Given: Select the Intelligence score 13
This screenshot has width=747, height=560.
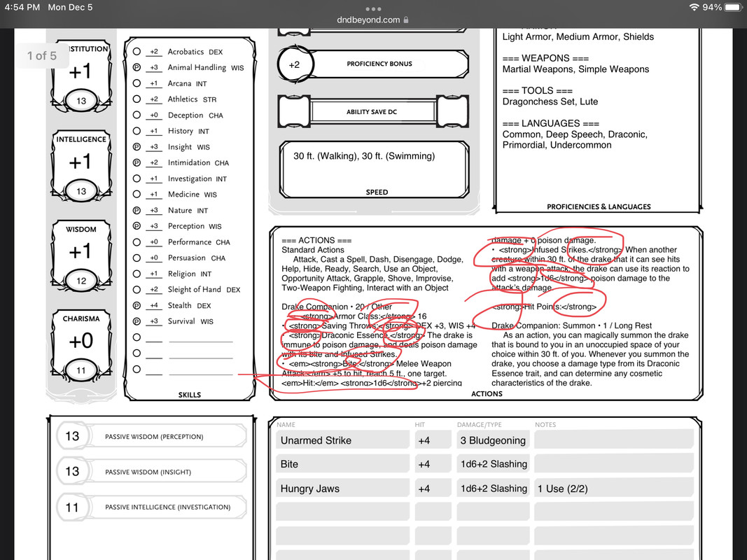Looking at the screenshot, I should coord(81,191).
